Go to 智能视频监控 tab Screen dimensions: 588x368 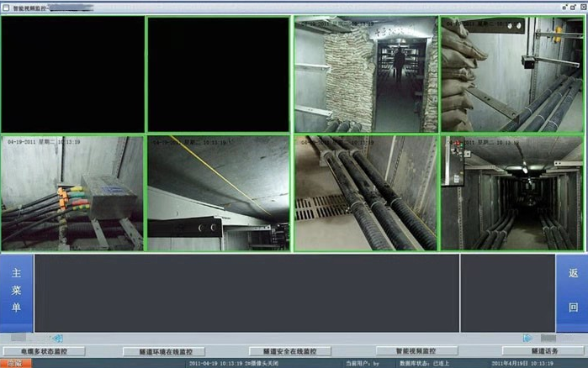[x=416, y=351]
